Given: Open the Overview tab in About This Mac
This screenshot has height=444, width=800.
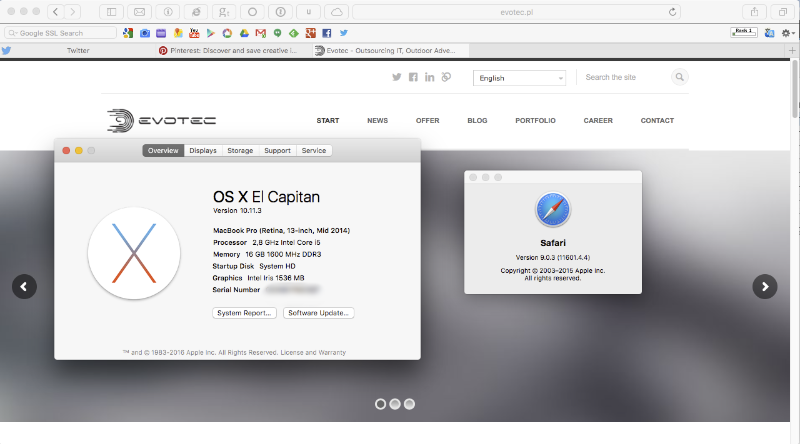Looking at the screenshot, I should coord(163,151).
